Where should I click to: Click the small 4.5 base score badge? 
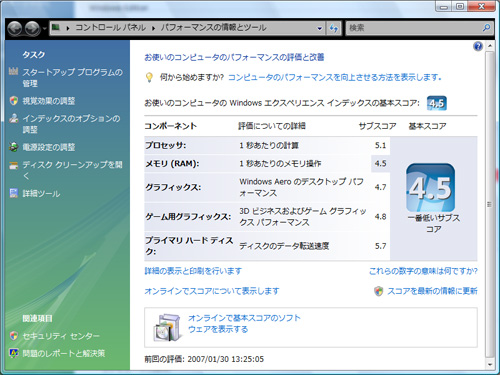point(437,103)
